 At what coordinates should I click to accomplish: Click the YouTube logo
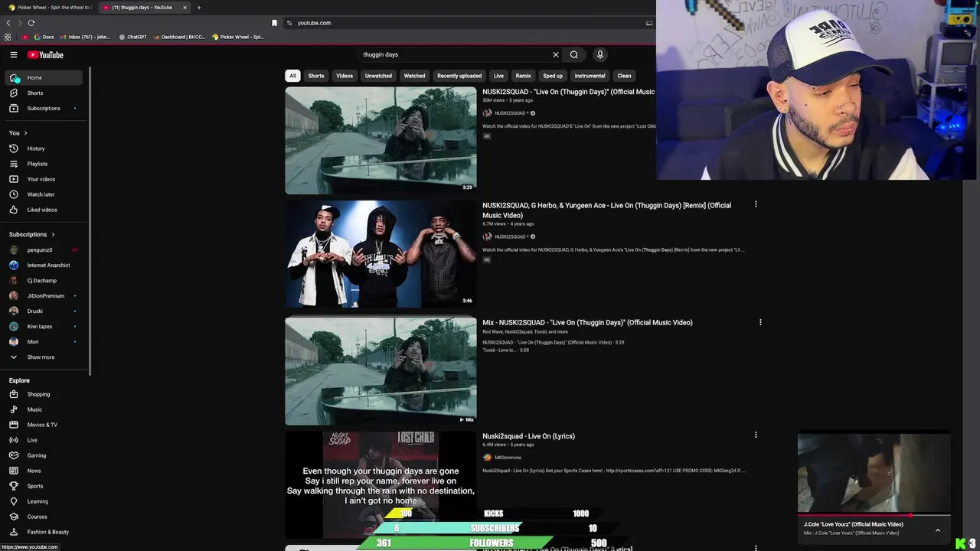[x=46, y=55]
